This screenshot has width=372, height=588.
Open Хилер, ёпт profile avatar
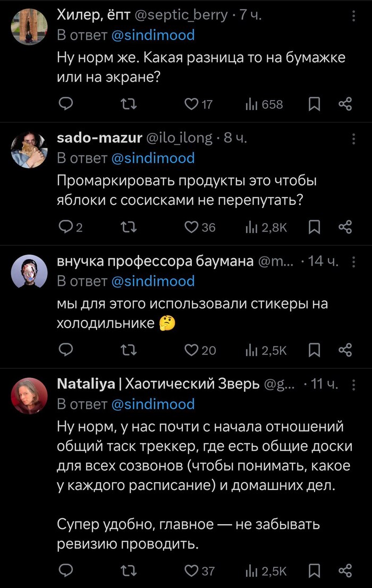[30, 27]
